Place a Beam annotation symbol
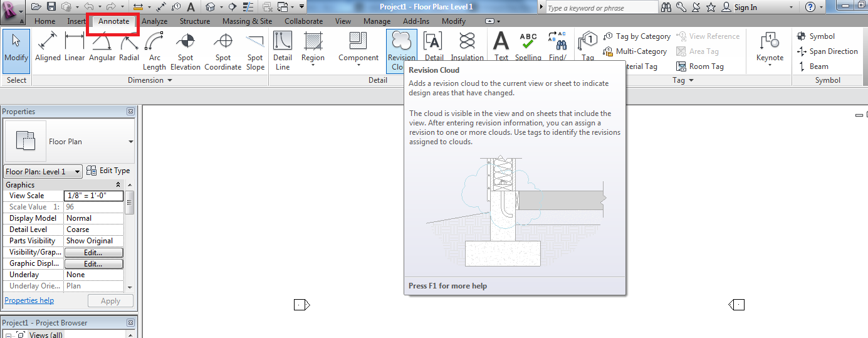Image resolution: width=868 pixels, height=338 pixels. 813,66
